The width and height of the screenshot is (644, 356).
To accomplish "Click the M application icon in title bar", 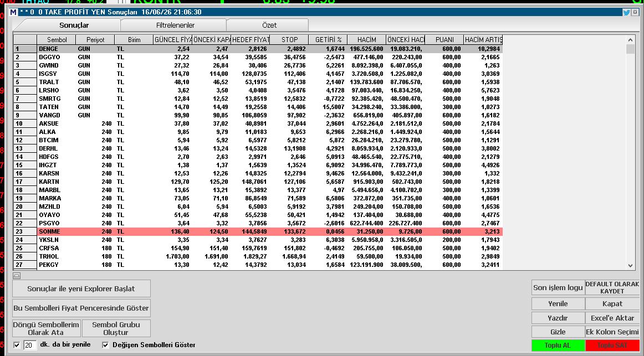I will tap(13, 12).
